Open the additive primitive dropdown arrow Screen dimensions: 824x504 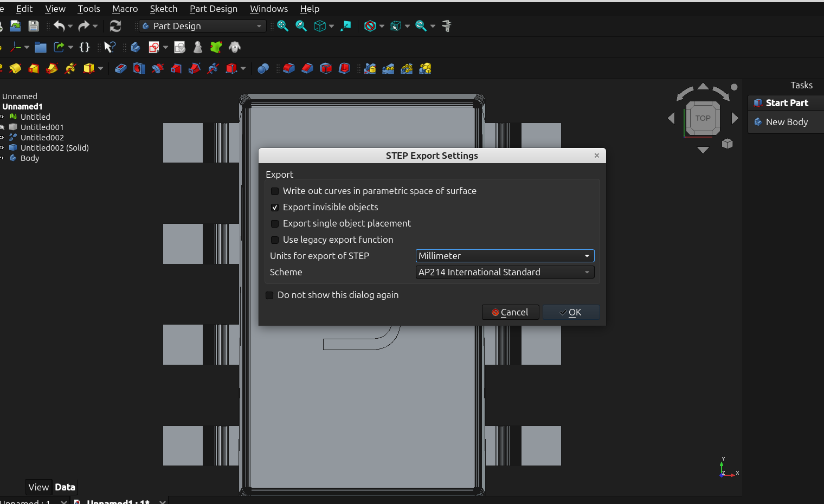click(x=100, y=68)
